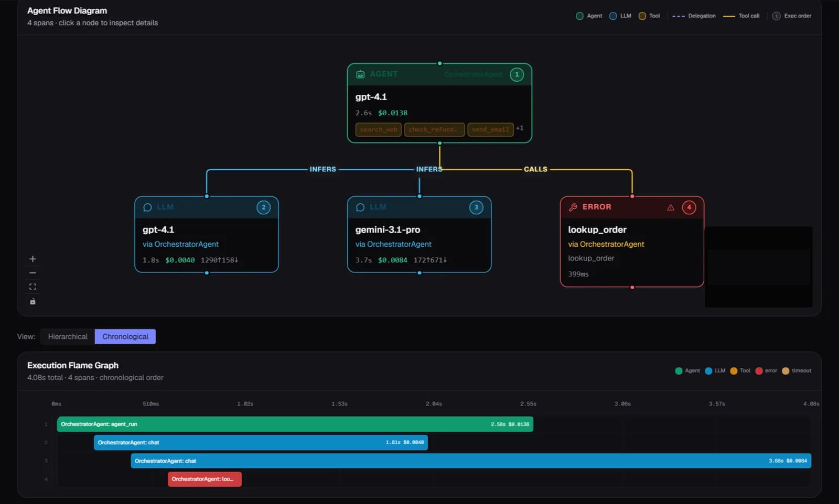Fit the diagram to view
The height and width of the screenshot is (504, 839).
point(33,287)
